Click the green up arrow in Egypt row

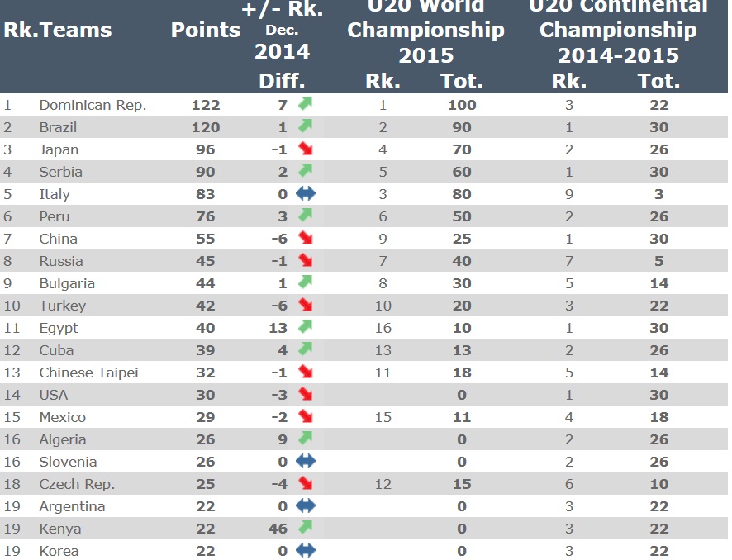tap(306, 327)
